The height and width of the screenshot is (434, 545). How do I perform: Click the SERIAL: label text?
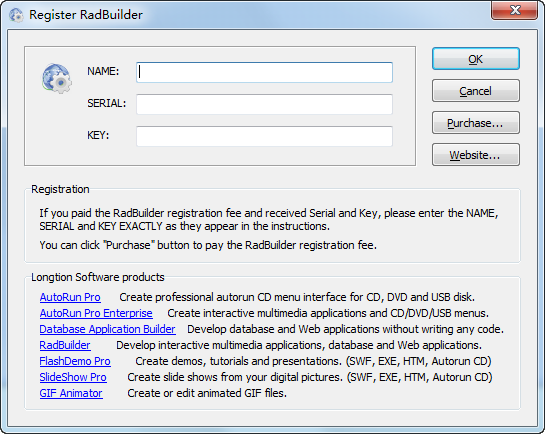pos(106,103)
